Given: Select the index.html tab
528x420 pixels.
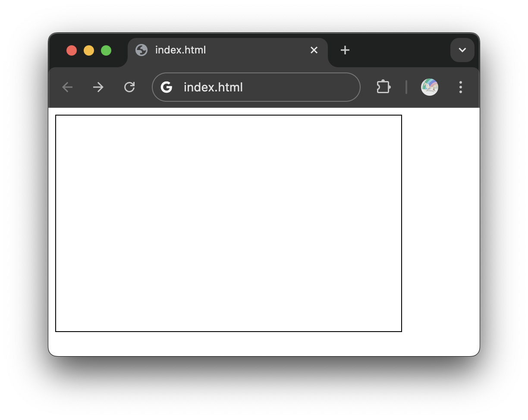Looking at the screenshot, I should coord(228,52).
